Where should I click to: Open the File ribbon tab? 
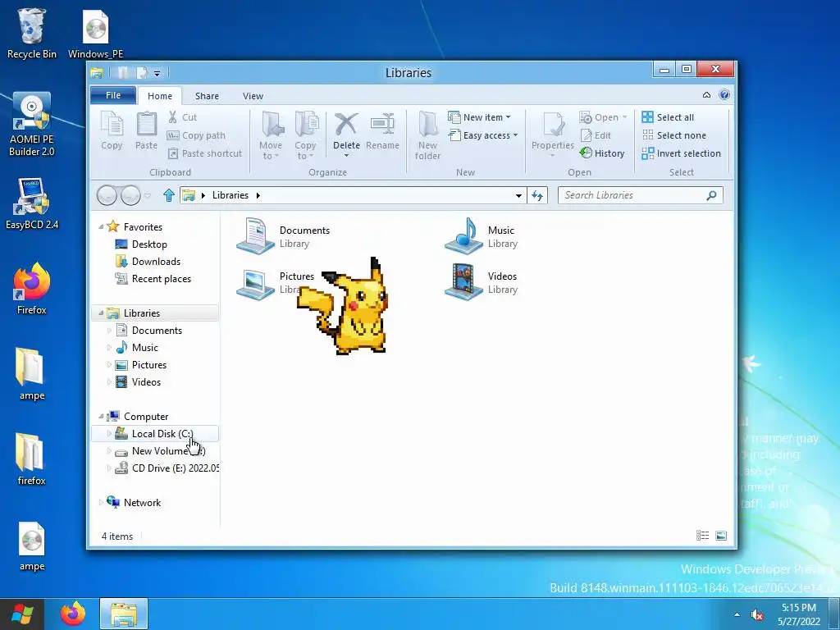pos(113,95)
